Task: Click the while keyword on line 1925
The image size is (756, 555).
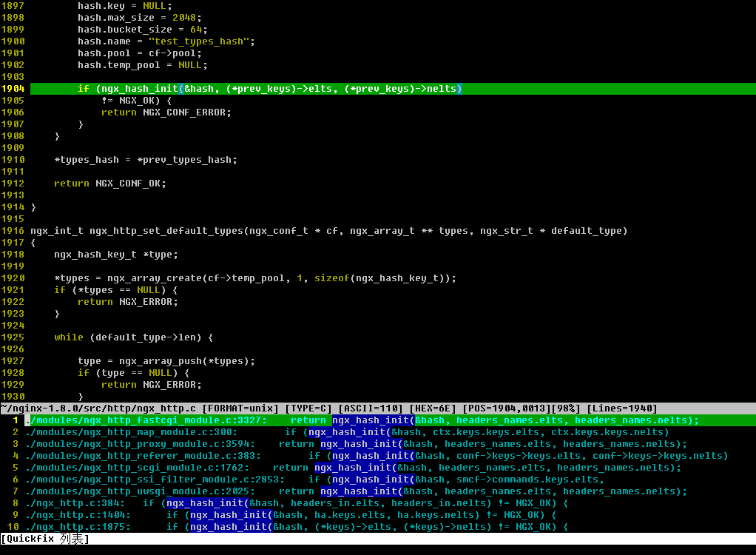Action: (68, 337)
